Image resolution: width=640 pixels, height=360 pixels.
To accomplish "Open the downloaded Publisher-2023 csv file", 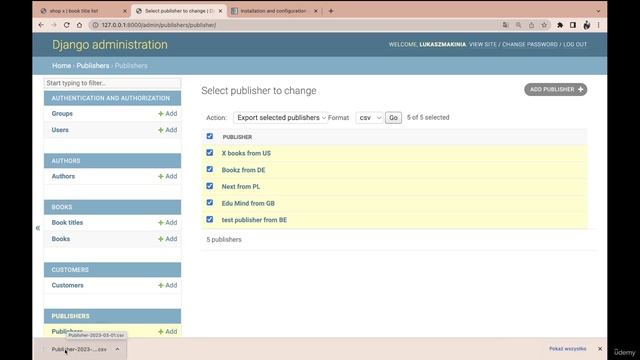I will point(78,349).
